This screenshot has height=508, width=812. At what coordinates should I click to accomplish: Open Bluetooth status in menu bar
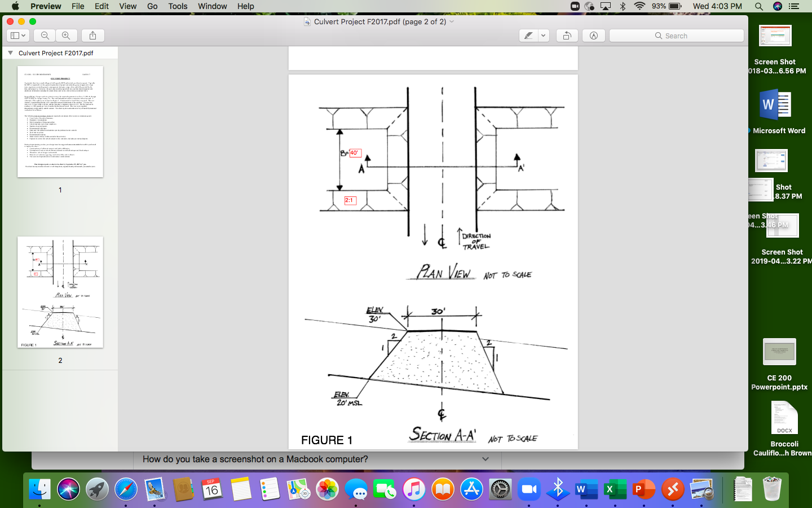pos(623,6)
